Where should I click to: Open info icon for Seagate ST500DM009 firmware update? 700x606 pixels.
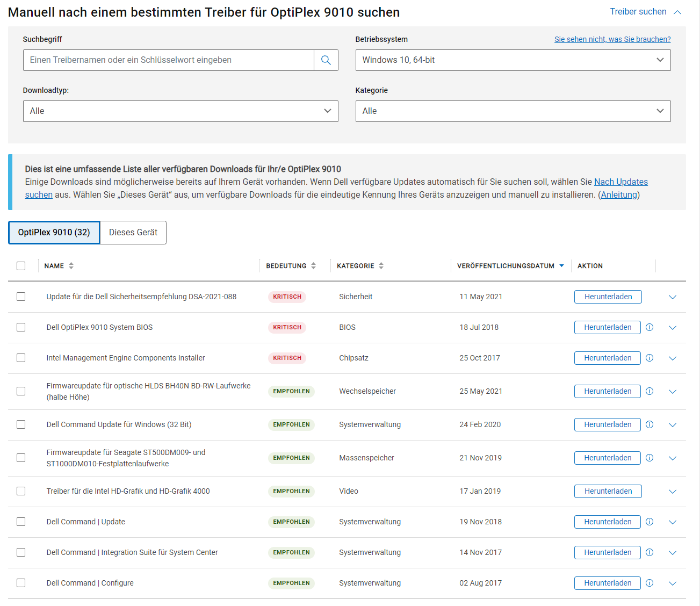pos(650,458)
